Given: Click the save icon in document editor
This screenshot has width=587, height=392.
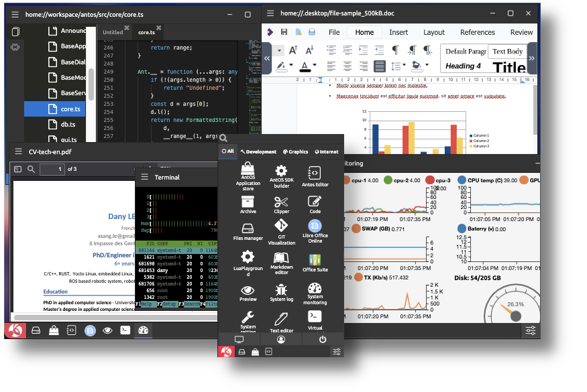Looking at the screenshot, I should pos(284,32).
